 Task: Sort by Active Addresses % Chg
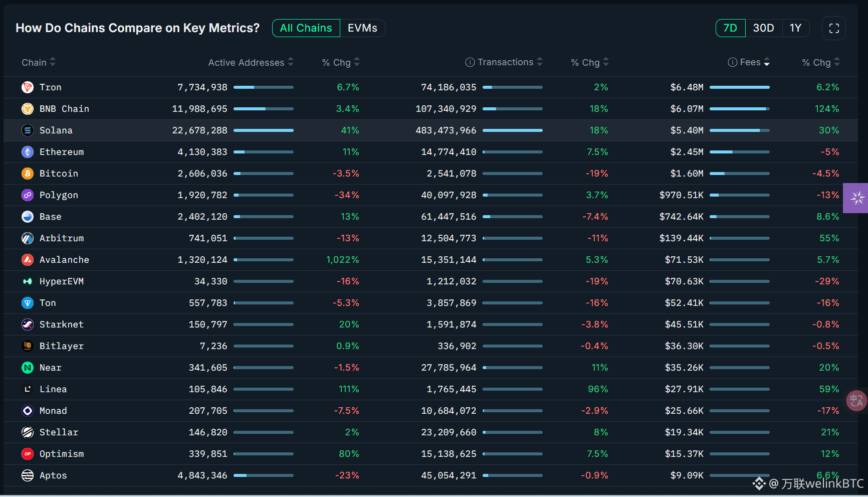pyautogui.click(x=341, y=62)
